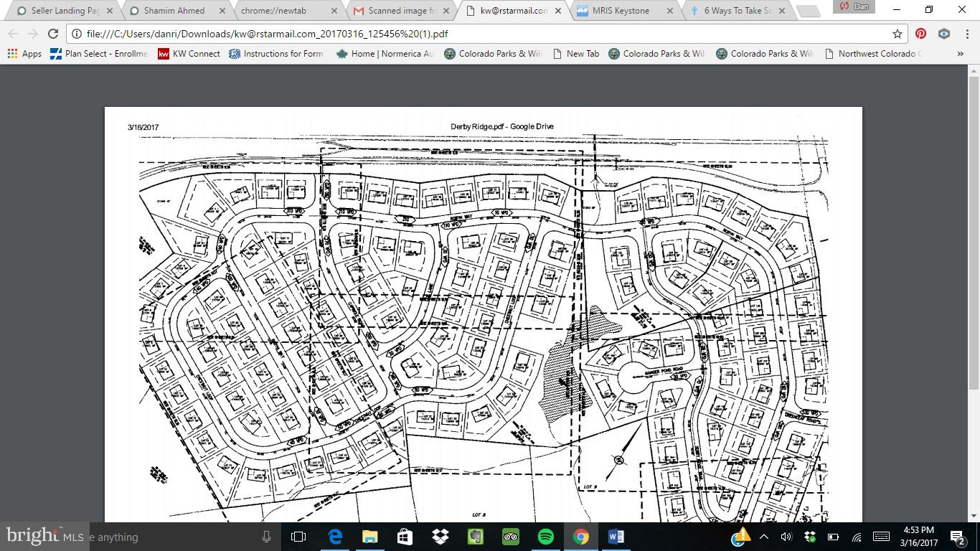
Task: Reload the current PDF page
Action: (53, 34)
